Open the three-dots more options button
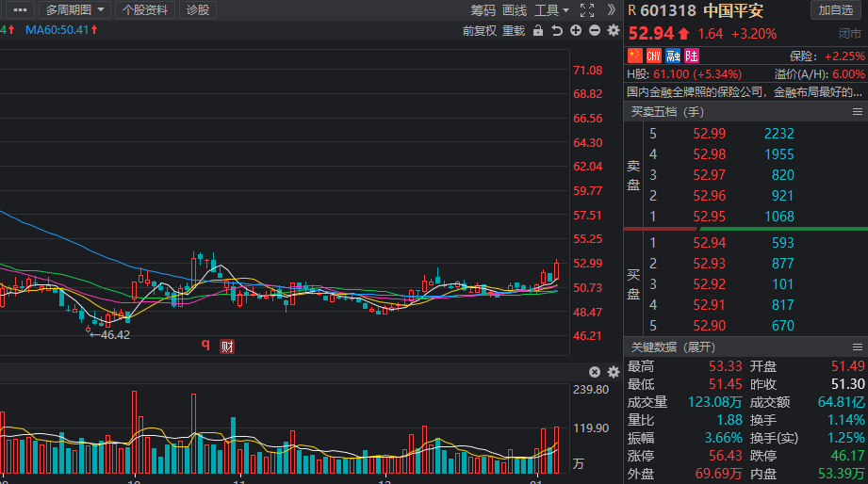868x484 pixels. [21, 10]
